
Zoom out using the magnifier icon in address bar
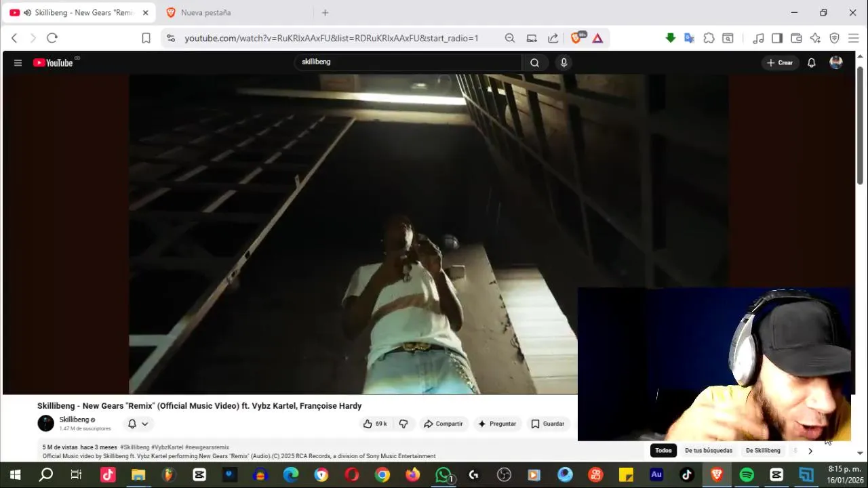tap(510, 38)
